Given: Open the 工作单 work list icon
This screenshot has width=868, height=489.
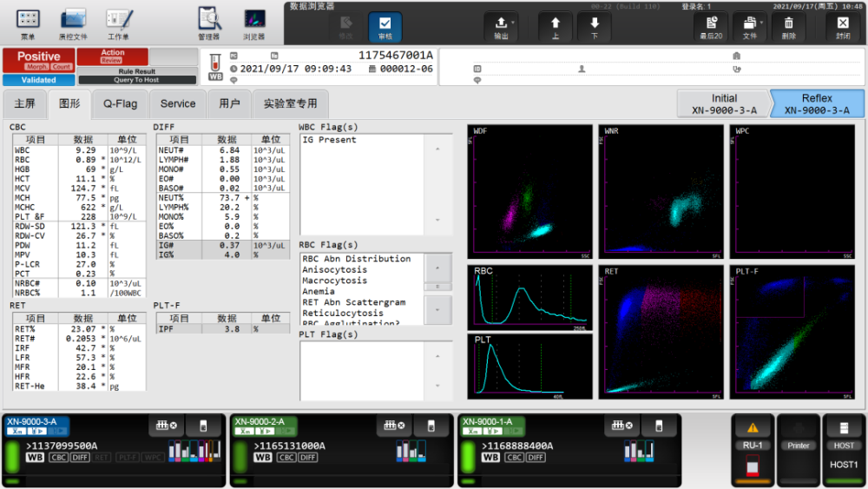Looking at the screenshot, I should (x=118, y=23).
